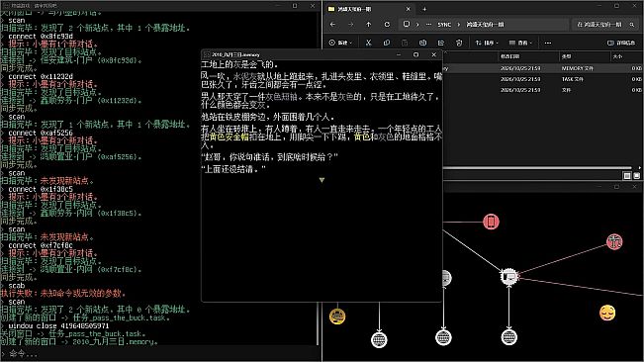Screen dimensions: 644x362
Task: Switch explorer to details list view
Action: 627,176
